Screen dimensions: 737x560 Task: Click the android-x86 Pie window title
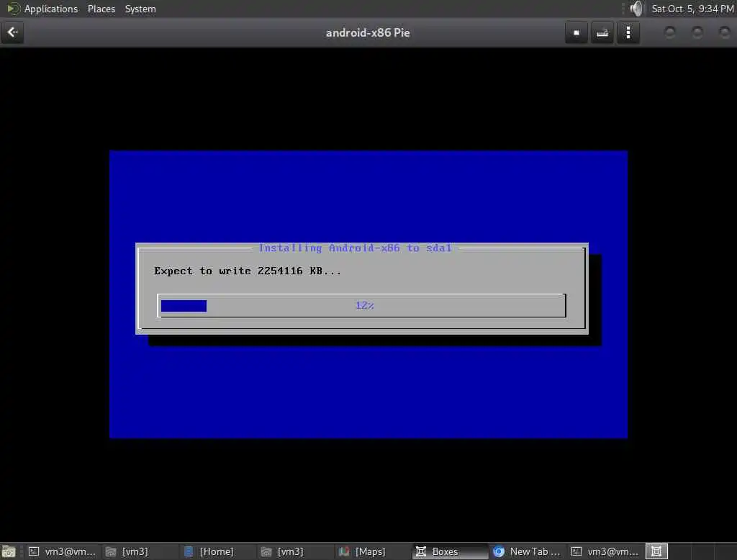pyautogui.click(x=368, y=33)
